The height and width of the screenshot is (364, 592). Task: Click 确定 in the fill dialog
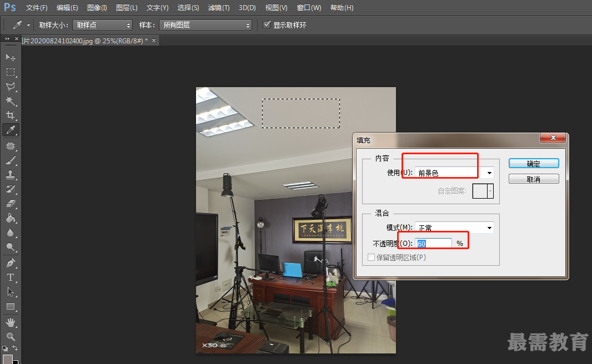click(534, 163)
